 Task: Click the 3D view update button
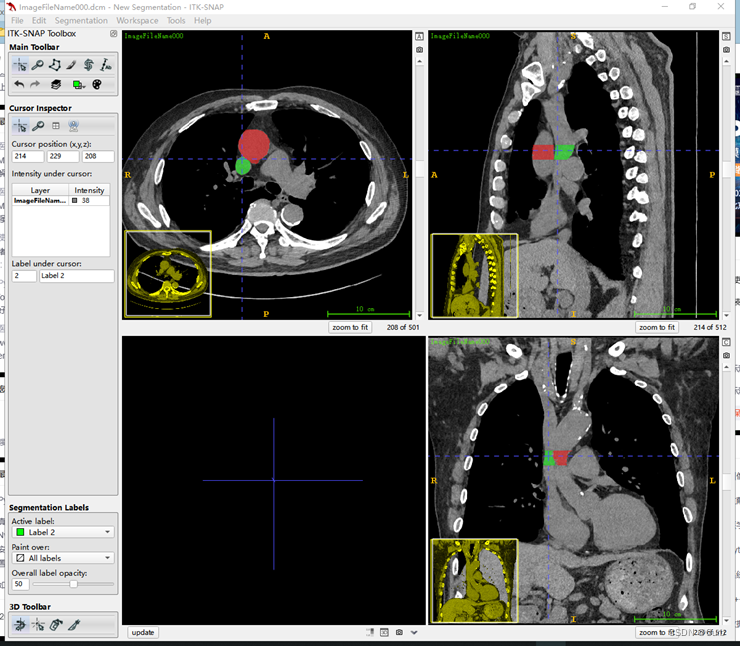point(143,632)
